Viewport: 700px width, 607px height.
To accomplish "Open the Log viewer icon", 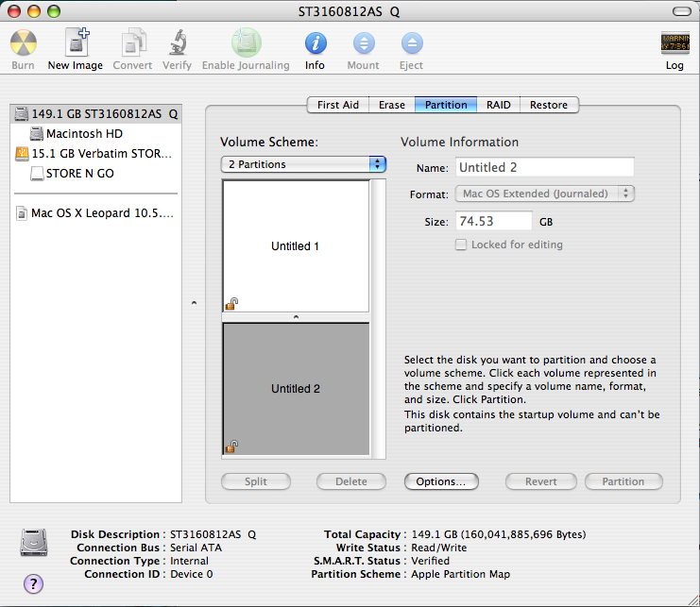I will point(674,43).
